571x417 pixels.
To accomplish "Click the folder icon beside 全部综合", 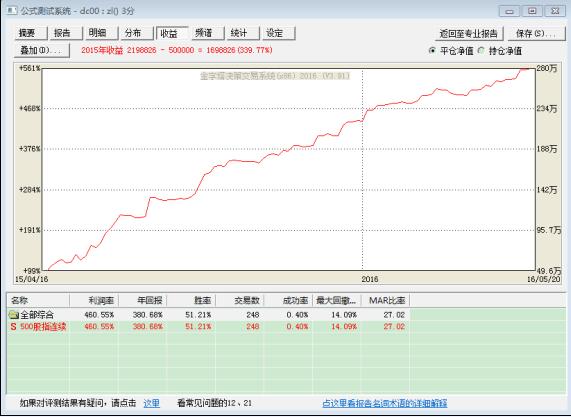I will click(14, 314).
